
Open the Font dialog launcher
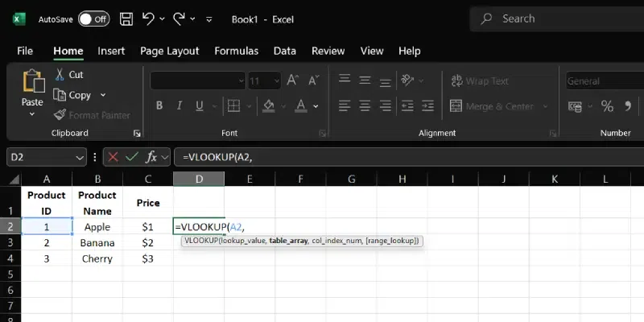point(323,133)
